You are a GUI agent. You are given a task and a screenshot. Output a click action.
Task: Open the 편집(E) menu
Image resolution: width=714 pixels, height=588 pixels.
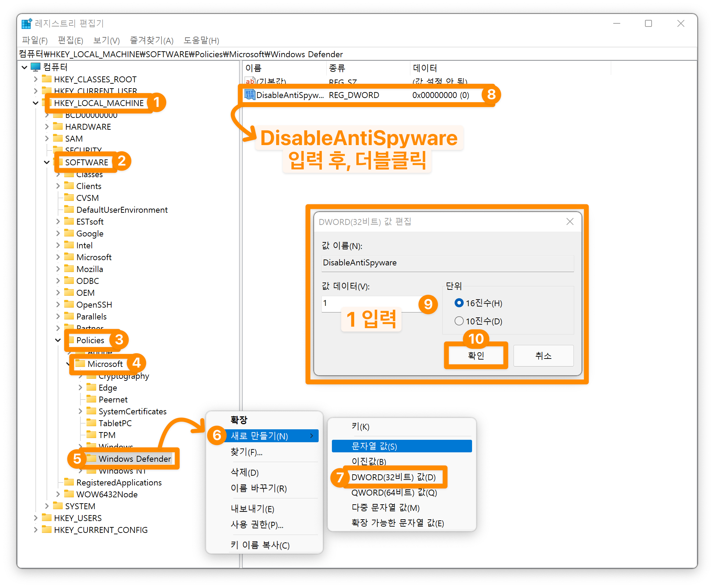coord(70,40)
